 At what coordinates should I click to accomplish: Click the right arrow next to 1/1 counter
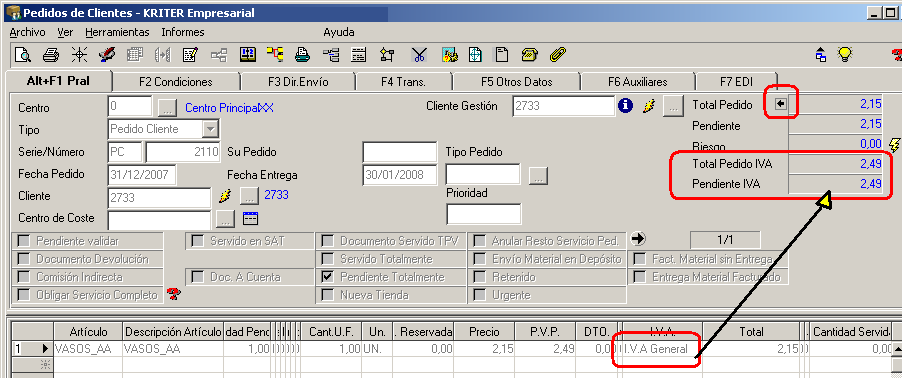point(638,239)
